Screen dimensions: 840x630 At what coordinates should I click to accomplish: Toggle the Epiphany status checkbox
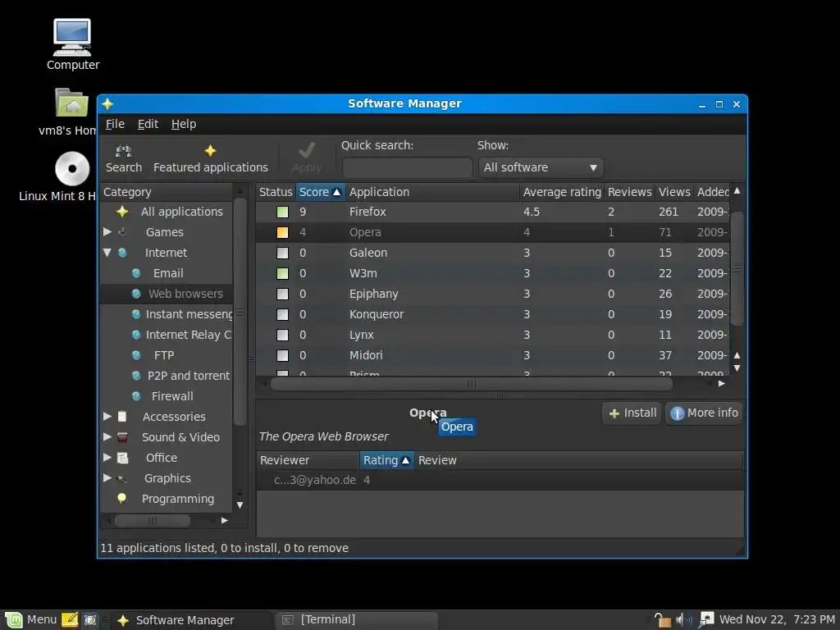[282, 294]
